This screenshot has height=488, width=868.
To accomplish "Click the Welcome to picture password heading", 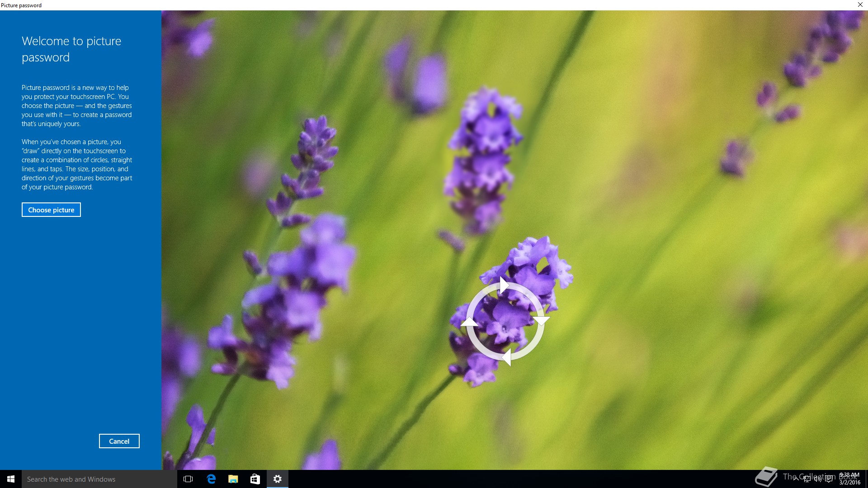I will point(71,49).
